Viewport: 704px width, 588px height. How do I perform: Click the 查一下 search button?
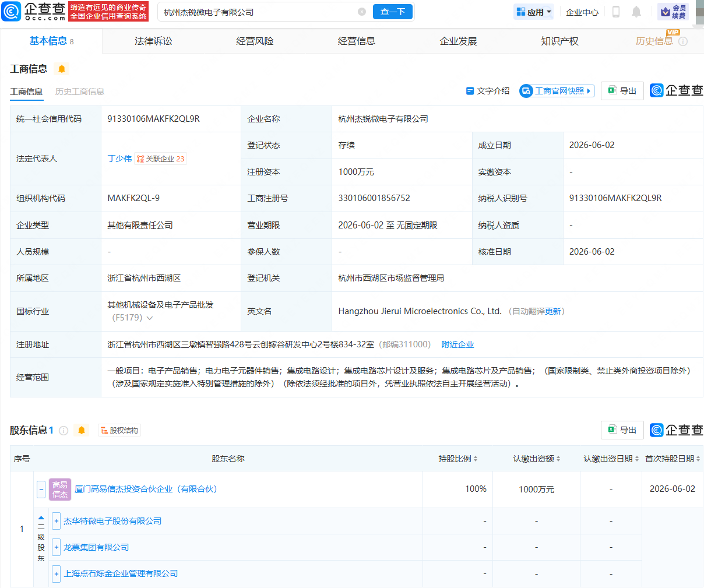(x=392, y=12)
